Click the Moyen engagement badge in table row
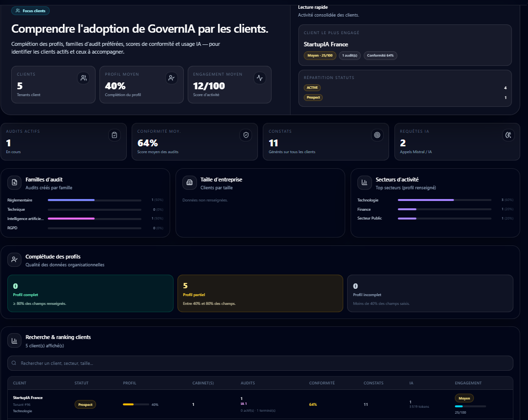Image resolution: width=528 pixels, height=420 pixels. [464, 398]
